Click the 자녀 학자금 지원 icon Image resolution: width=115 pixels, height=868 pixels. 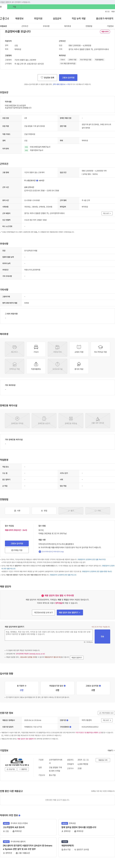[x=100, y=349]
